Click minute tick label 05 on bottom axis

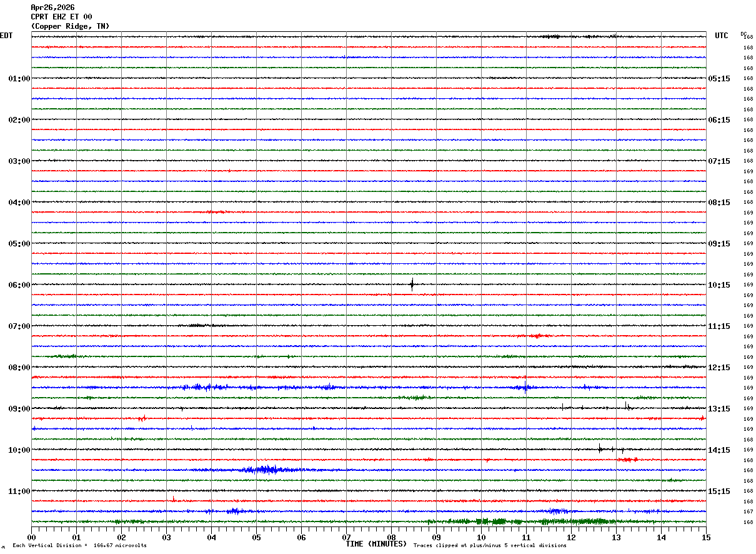click(256, 537)
